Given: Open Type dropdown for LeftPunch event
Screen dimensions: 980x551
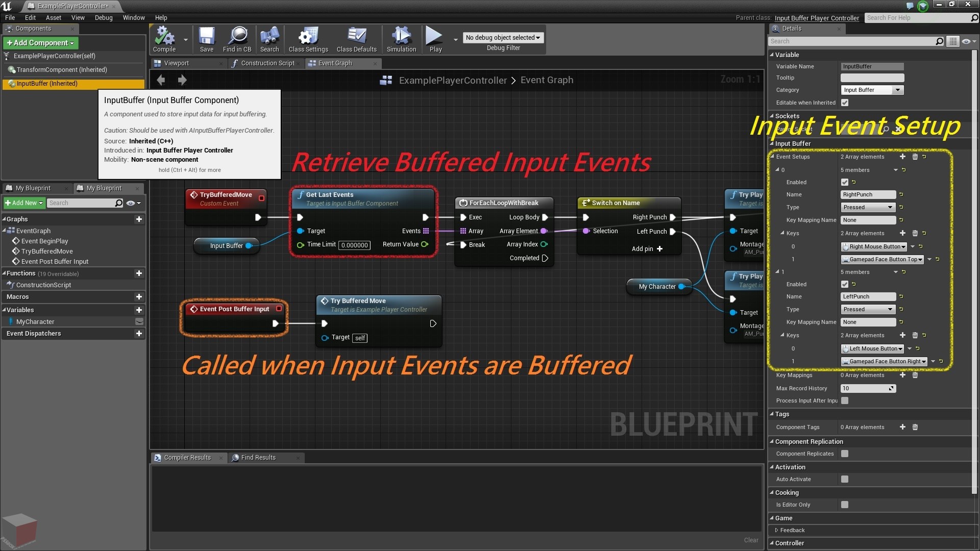Looking at the screenshot, I should click(868, 309).
